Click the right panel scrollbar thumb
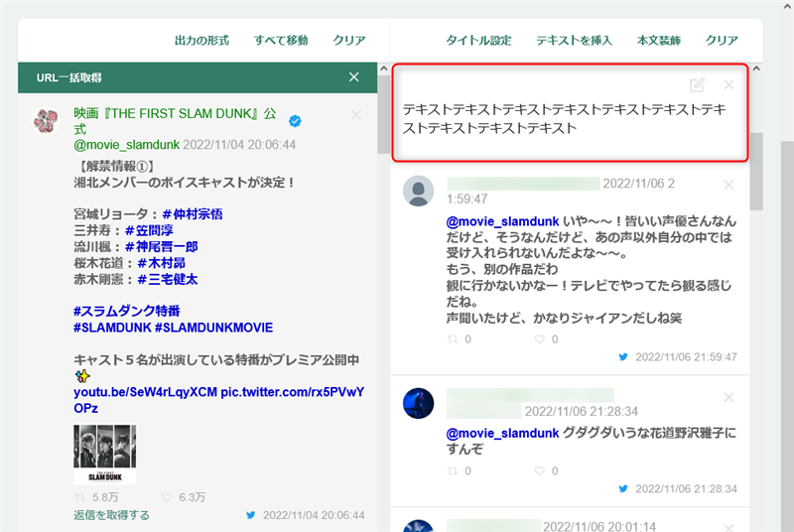The width and height of the screenshot is (794, 532). point(756,171)
